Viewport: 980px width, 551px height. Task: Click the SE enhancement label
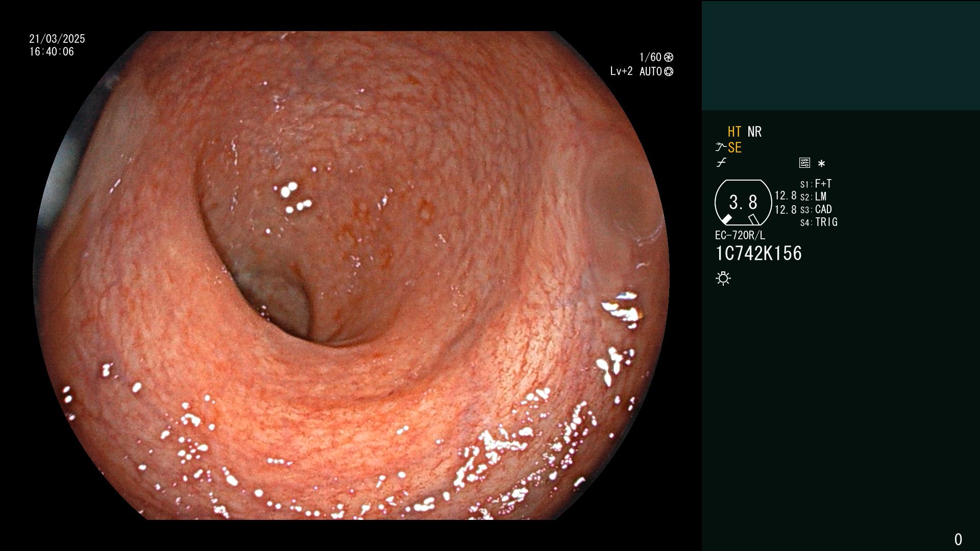point(734,147)
